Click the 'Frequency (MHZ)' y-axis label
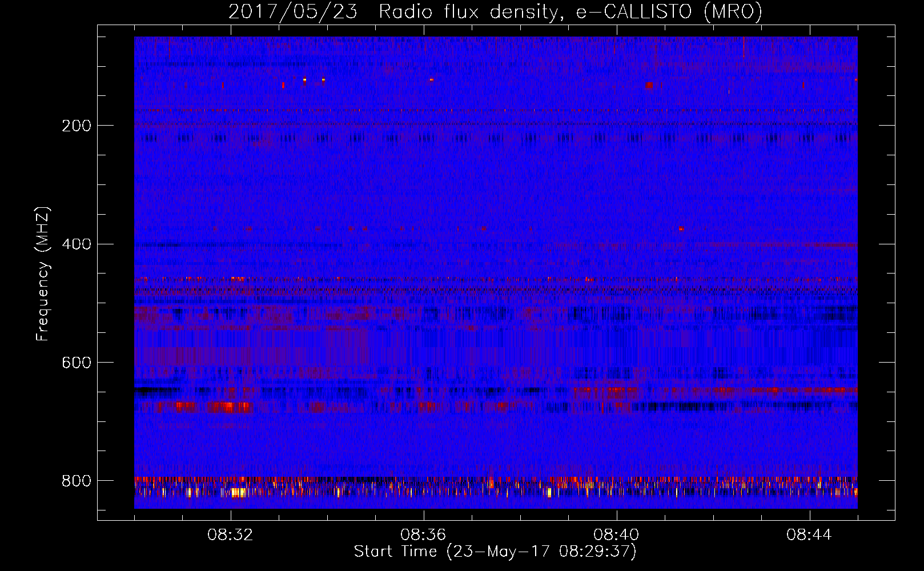This screenshot has width=924, height=571. pos(43,274)
